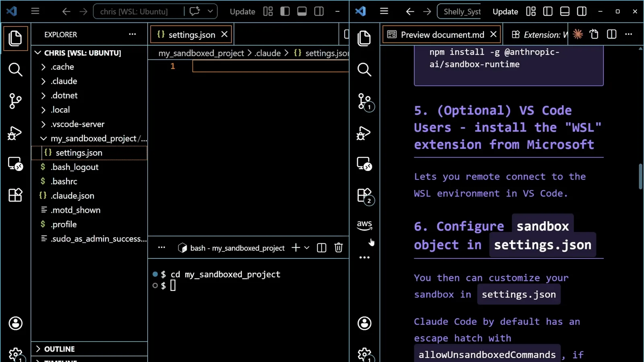Go forward in right VS Code window
644x362 pixels.
pos(427,11)
